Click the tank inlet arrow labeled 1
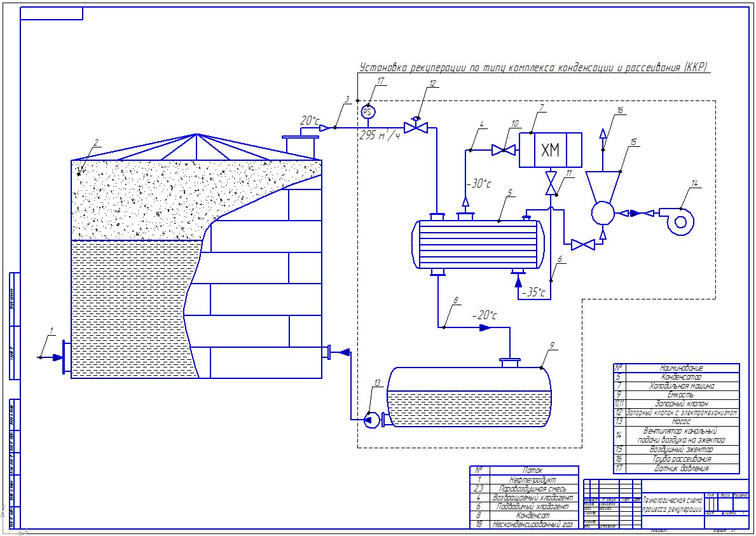756x536 pixels. click(x=57, y=357)
